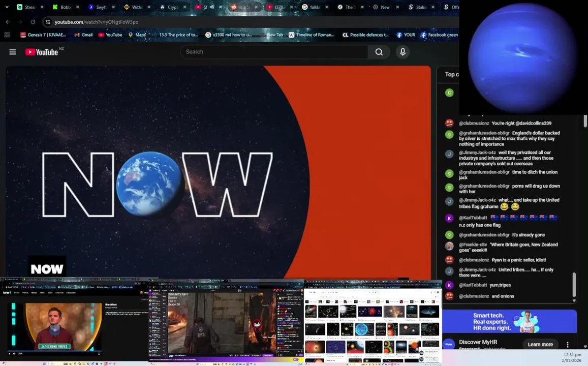Open 'Timeline of Roman...' bookmark
Screen dimensions: 588x366
click(311, 35)
